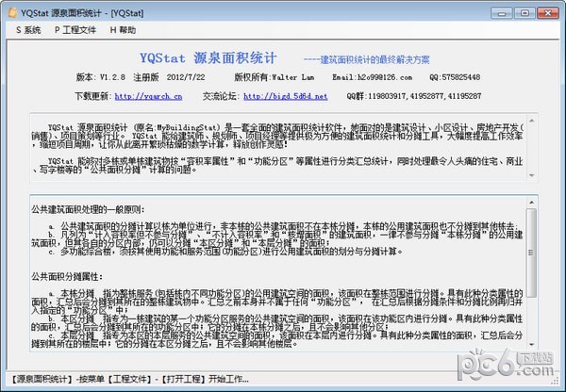Click up arrow of intro text scrollbar

point(531,121)
